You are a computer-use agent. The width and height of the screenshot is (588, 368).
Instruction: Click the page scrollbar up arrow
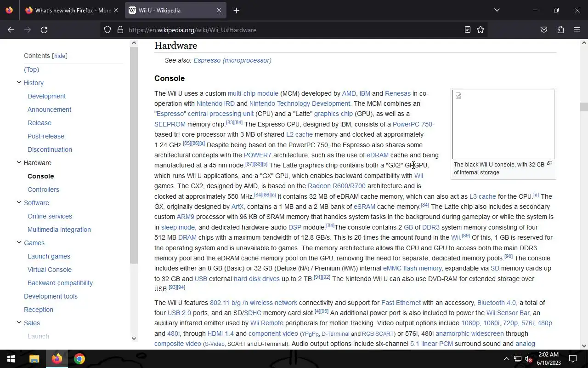pyautogui.click(x=584, y=43)
